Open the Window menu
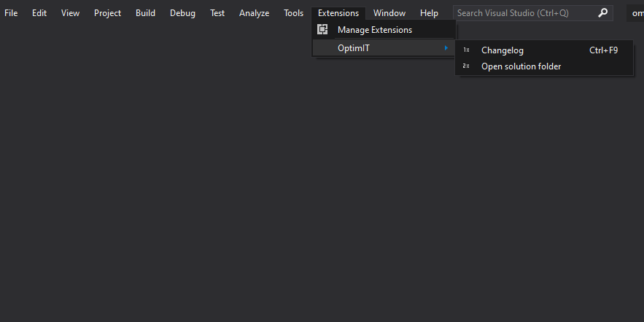 [x=389, y=13]
